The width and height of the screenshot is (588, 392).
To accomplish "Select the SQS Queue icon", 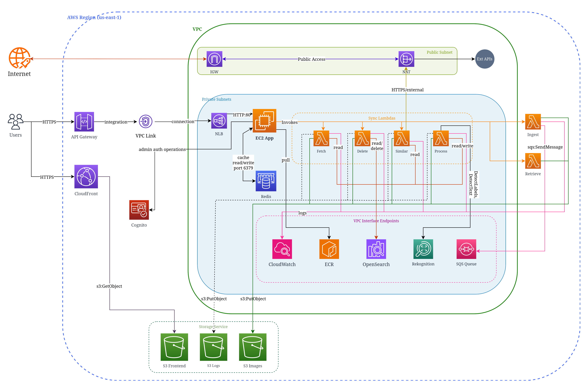I will (466, 249).
